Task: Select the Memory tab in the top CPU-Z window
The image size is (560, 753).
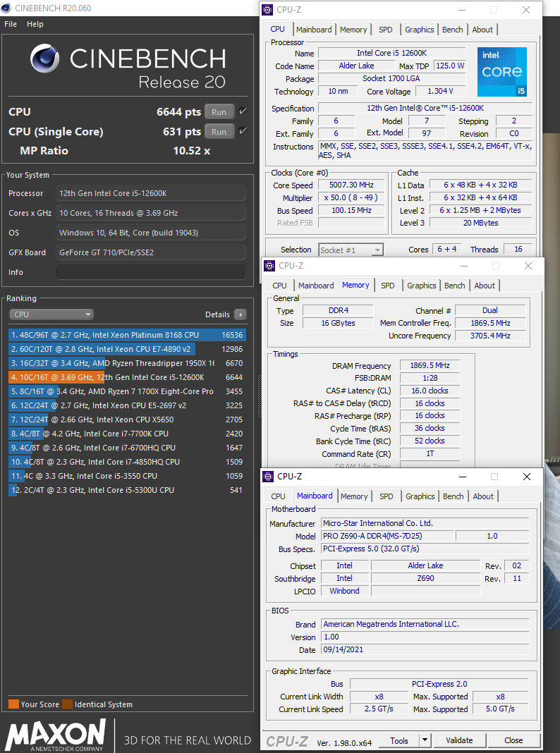Action: pos(353,30)
